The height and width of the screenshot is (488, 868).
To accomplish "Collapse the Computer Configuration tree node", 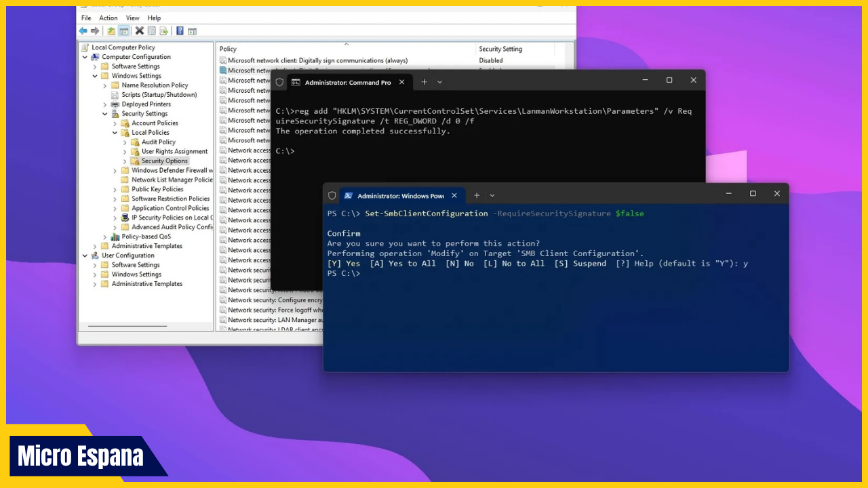I will tap(85, 57).
